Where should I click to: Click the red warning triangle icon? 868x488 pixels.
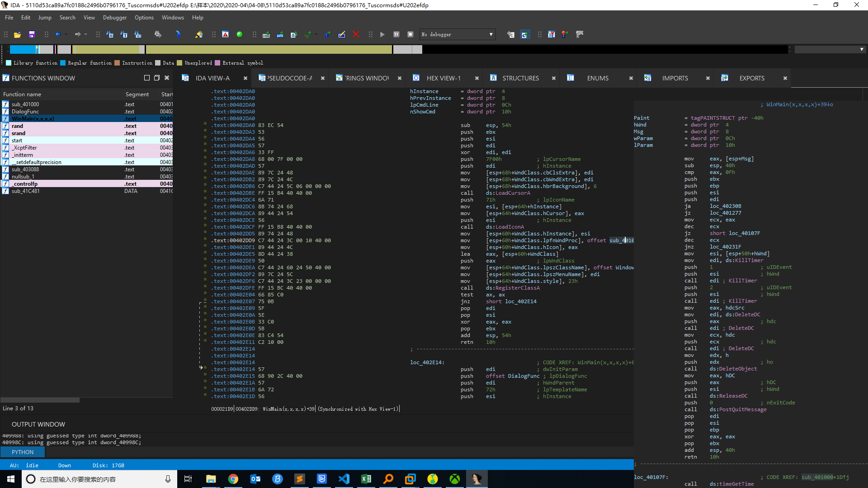click(225, 34)
